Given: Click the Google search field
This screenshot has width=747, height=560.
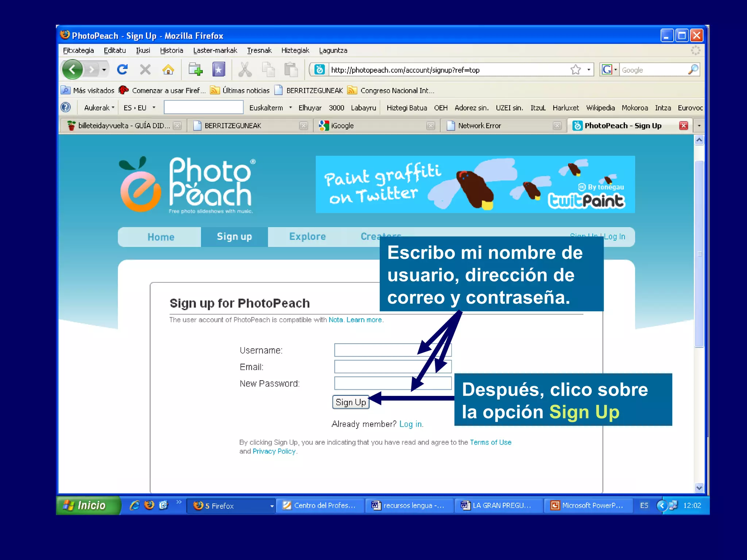Looking at the screenshot, I should click(653, 70).
